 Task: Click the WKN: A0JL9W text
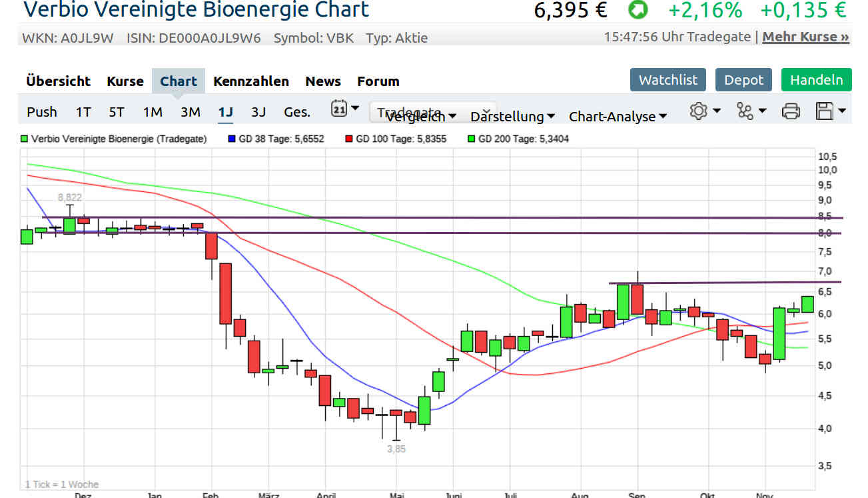tap(68, 38)
